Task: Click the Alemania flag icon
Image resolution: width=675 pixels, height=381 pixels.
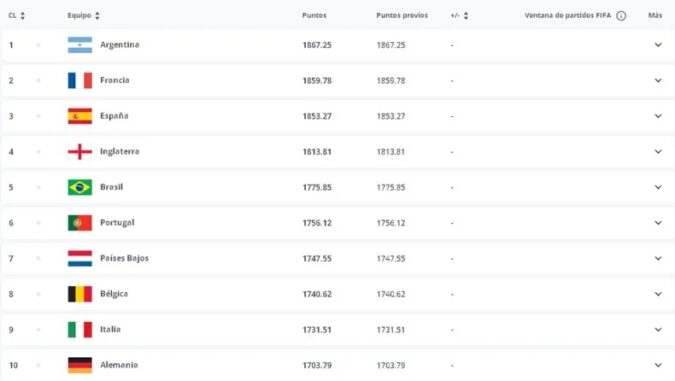Action: [x=80, y=365]
